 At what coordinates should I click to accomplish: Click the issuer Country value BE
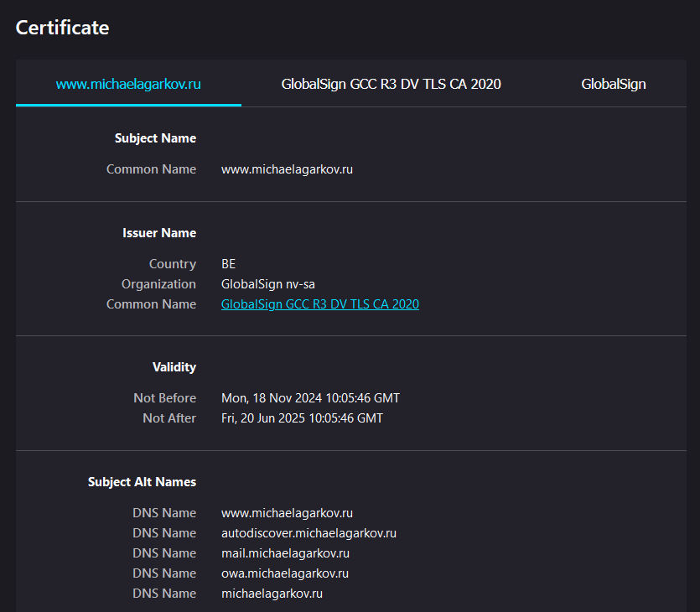point(228,264)
